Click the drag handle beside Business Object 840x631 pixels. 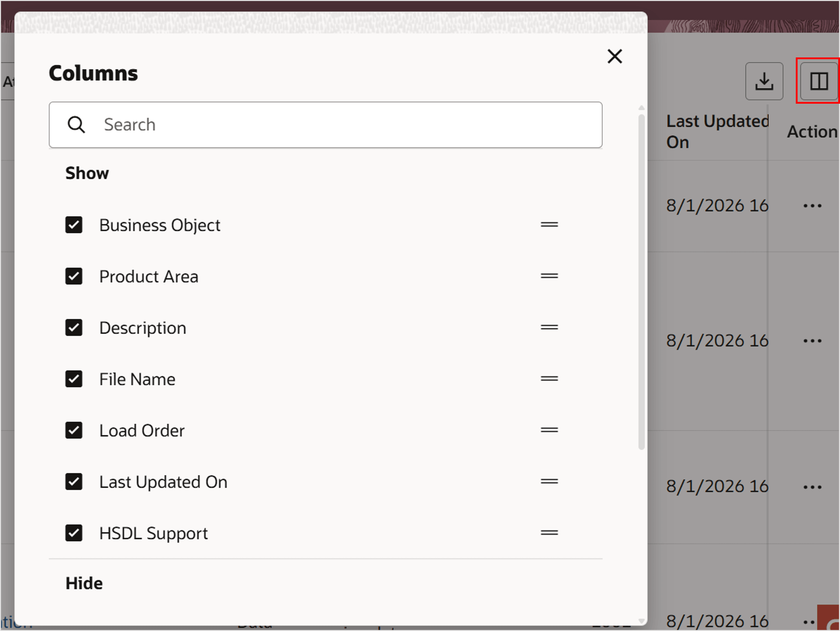(x=549, y=224)
